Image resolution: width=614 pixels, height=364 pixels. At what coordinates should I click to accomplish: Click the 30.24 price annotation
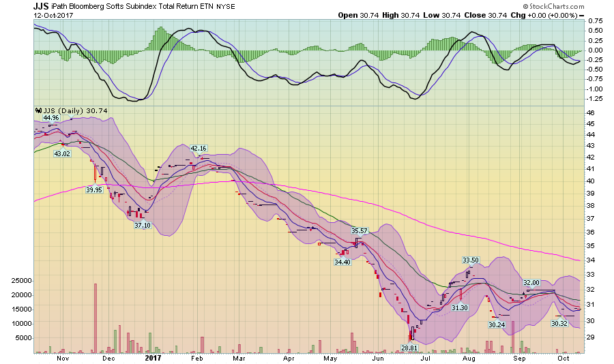(x=497, y=324)
